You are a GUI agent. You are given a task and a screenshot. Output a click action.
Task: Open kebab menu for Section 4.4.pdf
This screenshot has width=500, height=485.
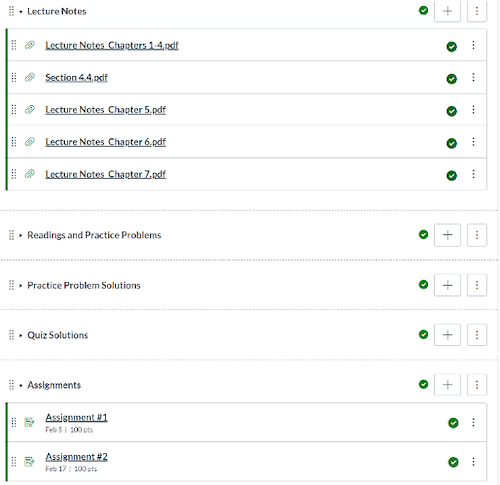473,77
